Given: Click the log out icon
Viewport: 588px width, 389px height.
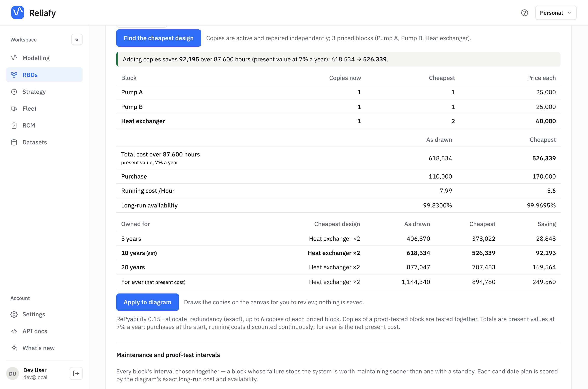Looking at the screenshot, I should [76, 373].
